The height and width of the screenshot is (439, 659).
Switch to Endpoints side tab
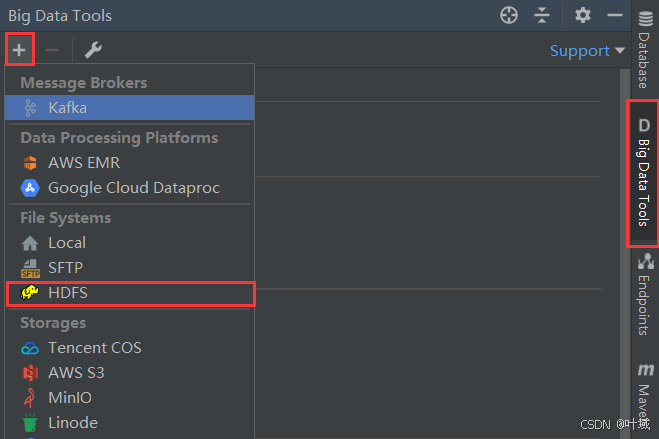pyautogui.click(x=642, y=294)
